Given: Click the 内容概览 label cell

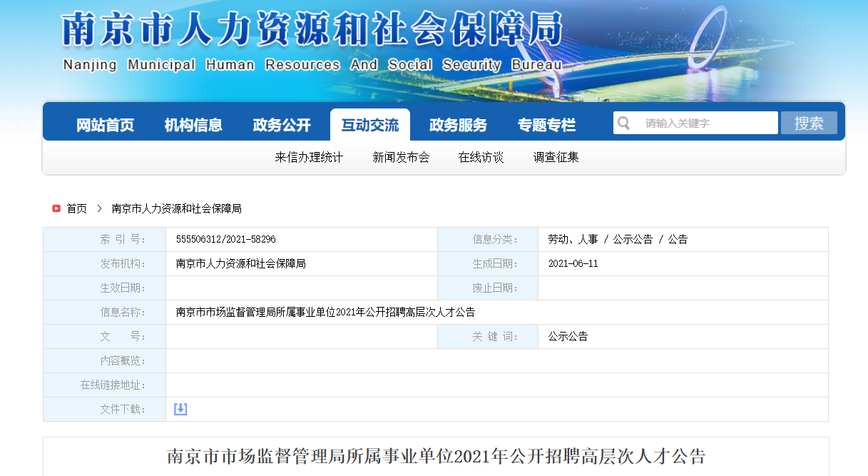Looking at the screenshot, I should click(104, 361).
